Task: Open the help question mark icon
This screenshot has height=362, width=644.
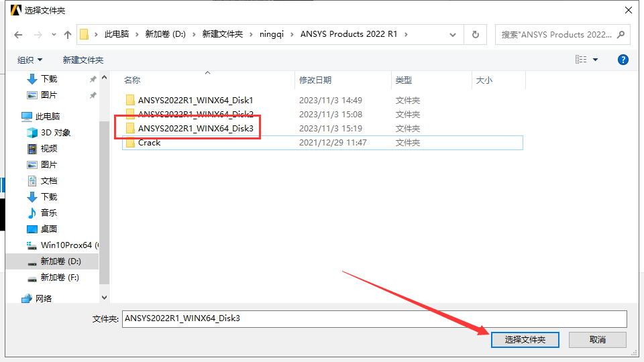Action: 622,60
